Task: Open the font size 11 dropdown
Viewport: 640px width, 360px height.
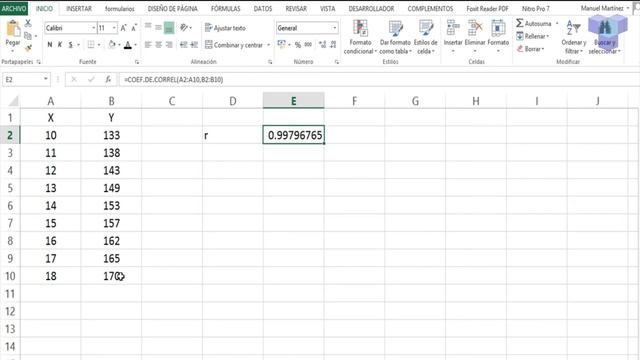Action: (x=114, y=28)
